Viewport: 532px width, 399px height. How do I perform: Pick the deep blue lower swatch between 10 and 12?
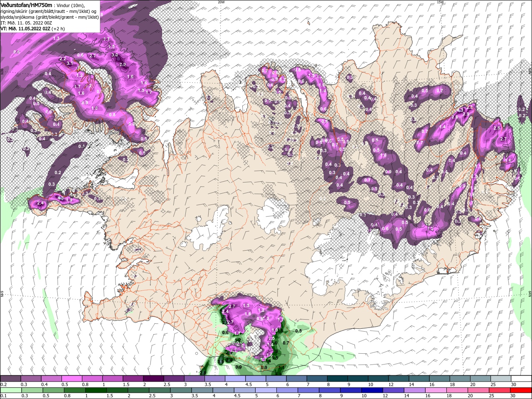[x=372, y=390]
